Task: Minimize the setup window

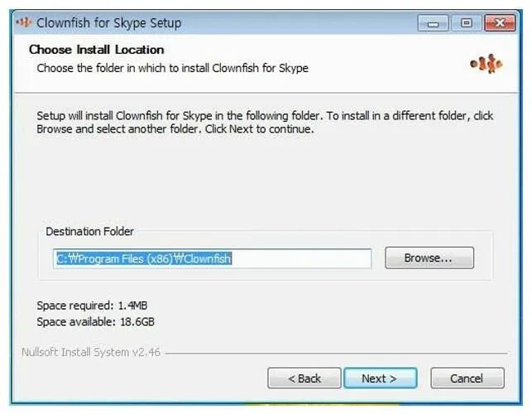Action: click(433, 23)
